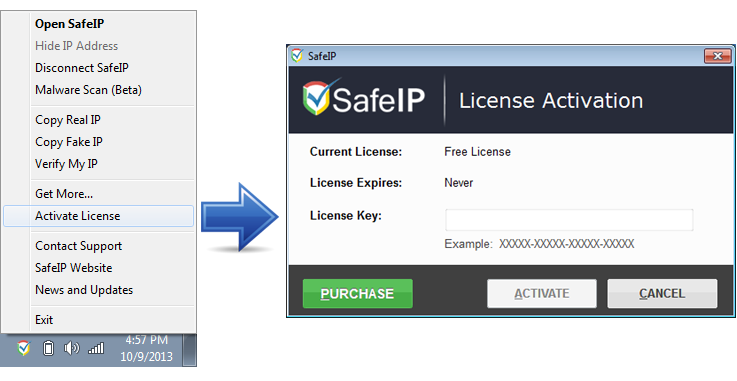Click the example key XXXXX-XXXXX-XXXXX-XXXXX text

[567, 244]
